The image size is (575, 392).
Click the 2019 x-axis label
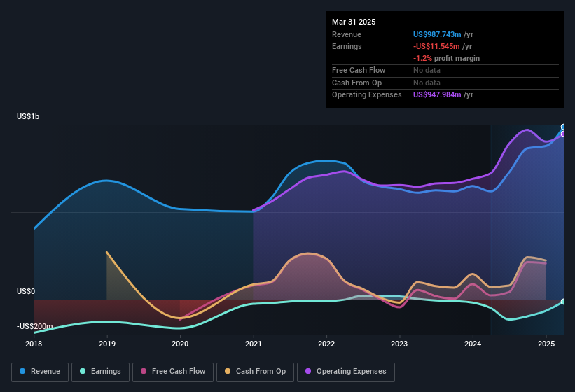106,344
